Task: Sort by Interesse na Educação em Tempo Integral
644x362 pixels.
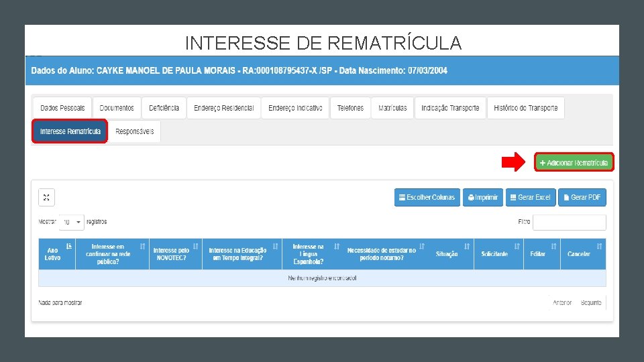Action: click(275, 246)
